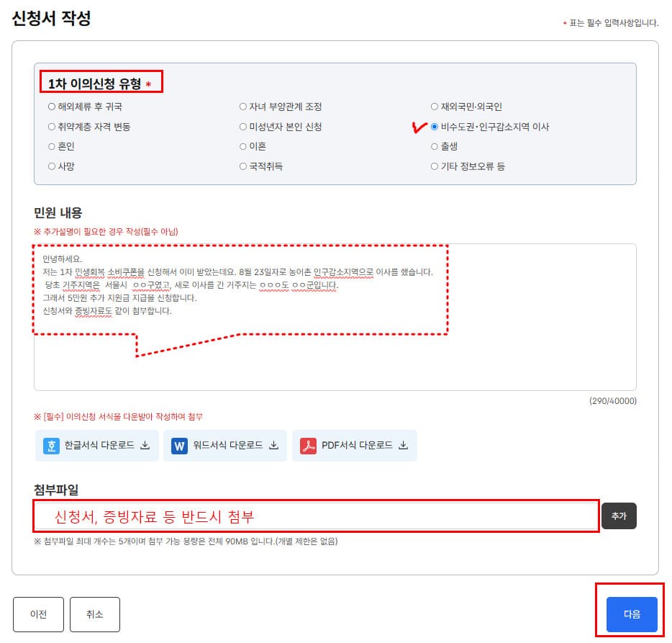This screenshot has height=643, width=672.
Task: Download the PDF서식 form
Action: (x=355, y=446)
